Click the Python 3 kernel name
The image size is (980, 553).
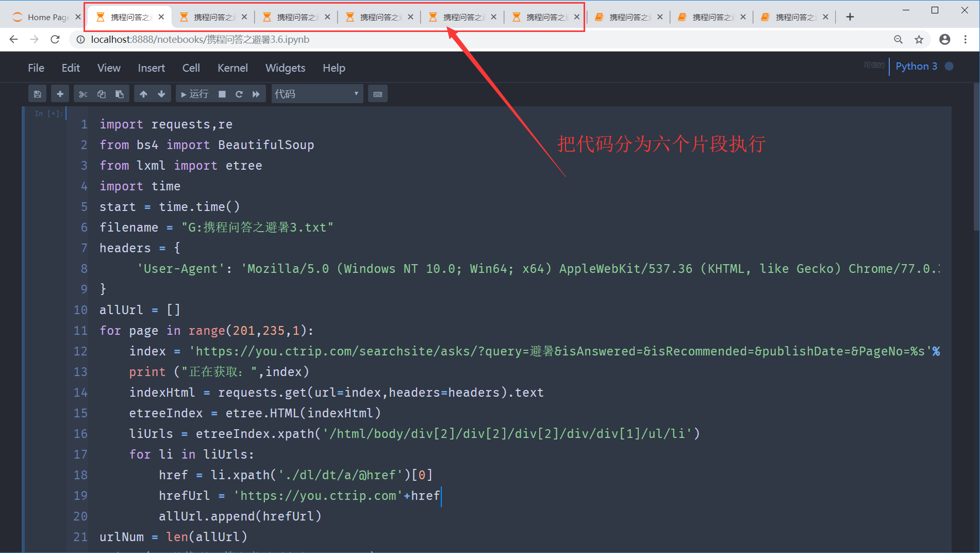[916, 66]
